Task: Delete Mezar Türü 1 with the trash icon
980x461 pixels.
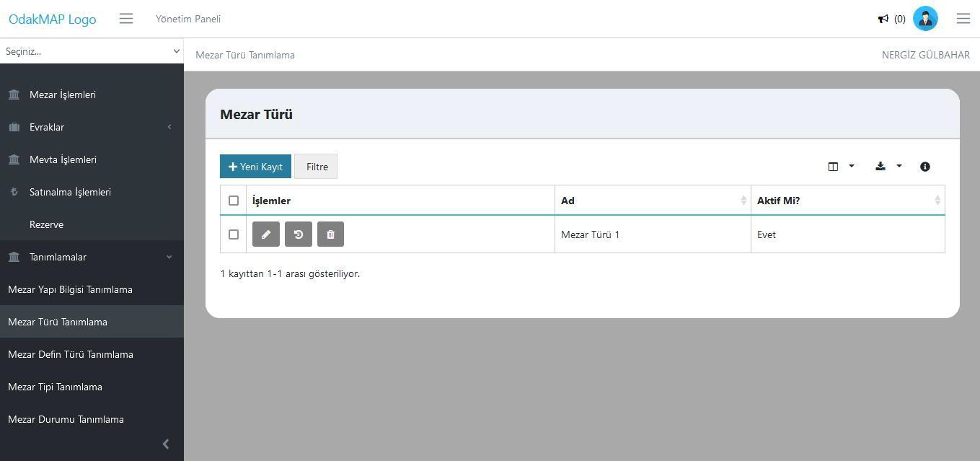Action: pos(330,234)
